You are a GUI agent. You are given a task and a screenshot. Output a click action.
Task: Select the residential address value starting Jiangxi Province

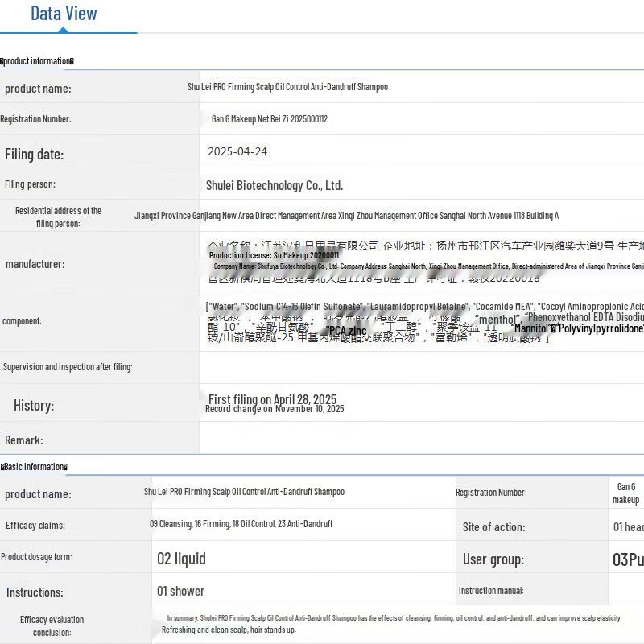[346, 216]
